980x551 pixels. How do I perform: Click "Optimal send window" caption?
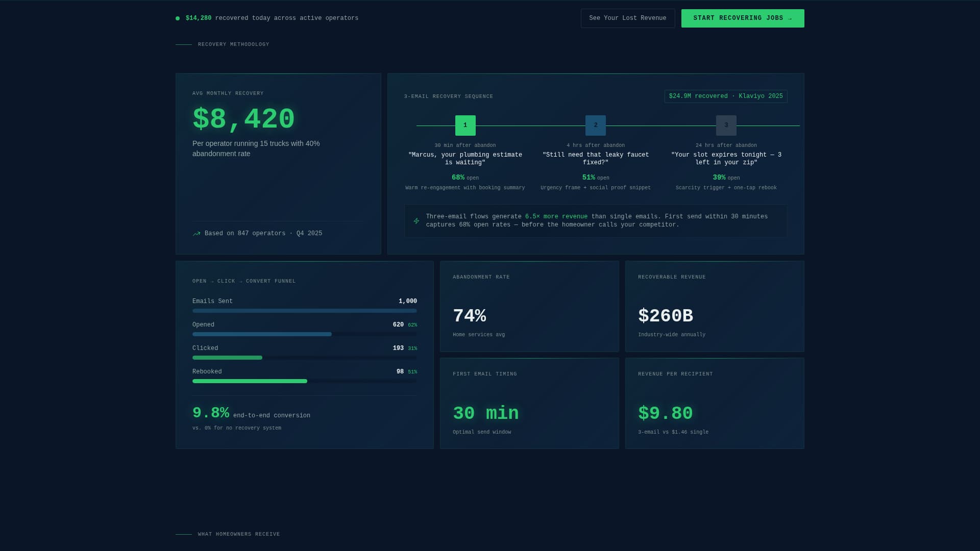(x=482, y=432)
